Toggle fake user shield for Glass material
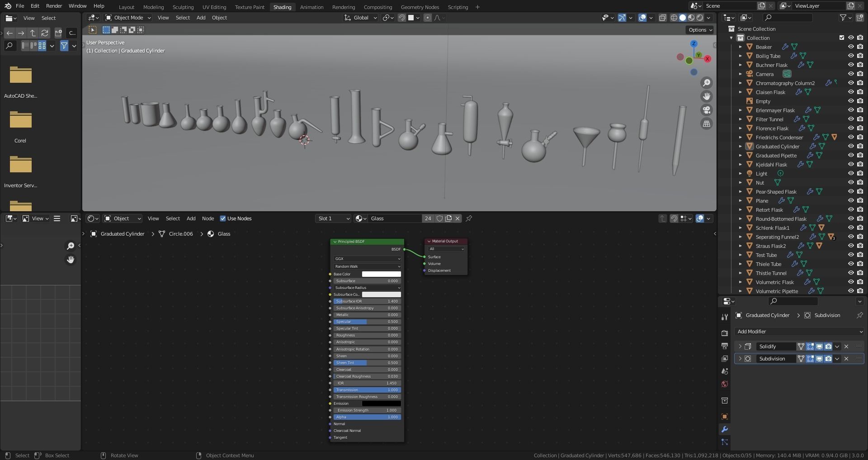Image resolution: width=868 pixels, height=460 pixels. pos(439,218)
